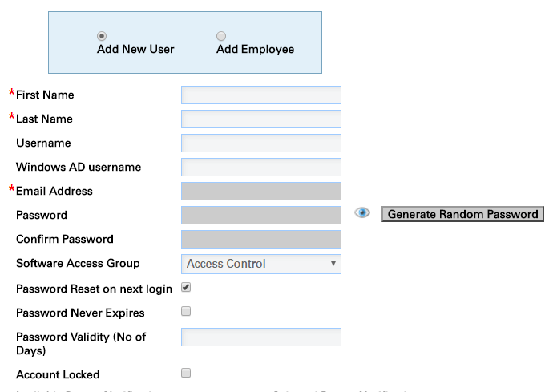The height and width of the screenshot is (392, 553).
Task: Click the 'Confirm Password' label text
Action: point(65,240)
